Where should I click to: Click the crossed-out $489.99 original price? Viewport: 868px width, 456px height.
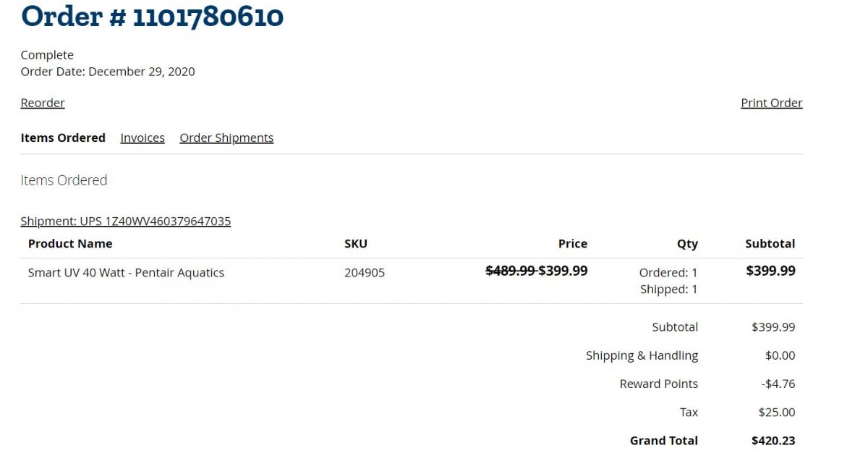(x=510, y=271)
